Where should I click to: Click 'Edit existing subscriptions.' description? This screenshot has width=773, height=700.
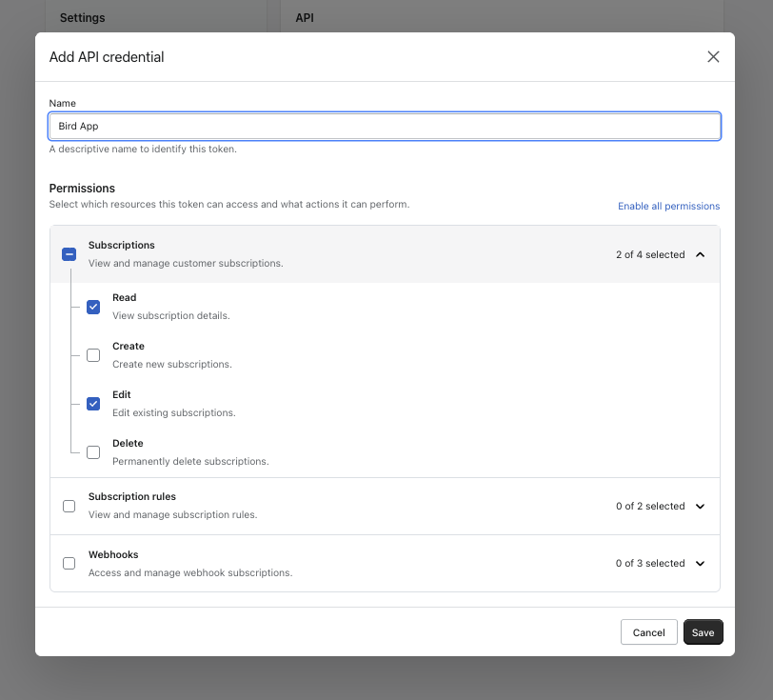174,413
